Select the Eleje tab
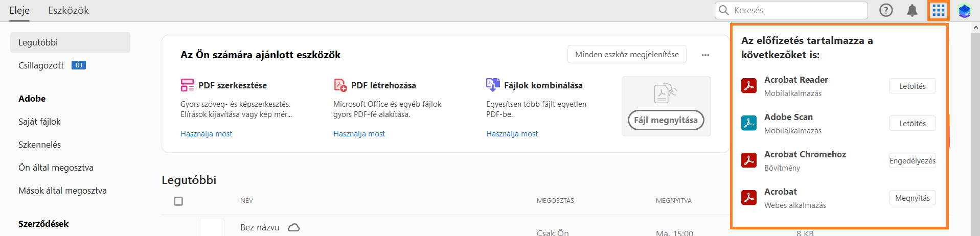980x236 pixels. 19,10
